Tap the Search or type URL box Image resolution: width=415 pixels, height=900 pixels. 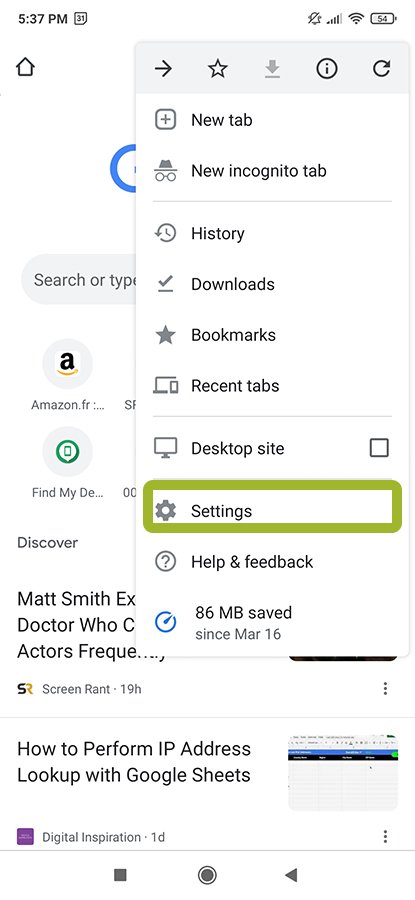point(80,280)
